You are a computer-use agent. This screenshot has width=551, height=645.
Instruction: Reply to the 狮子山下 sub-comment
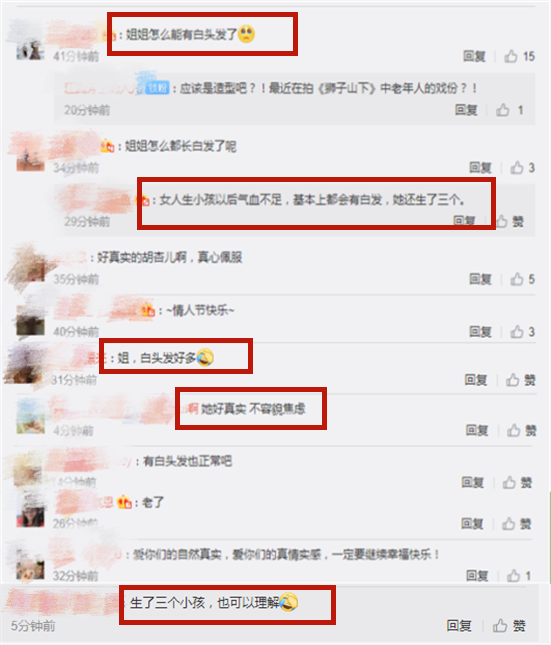pos(466,110)
